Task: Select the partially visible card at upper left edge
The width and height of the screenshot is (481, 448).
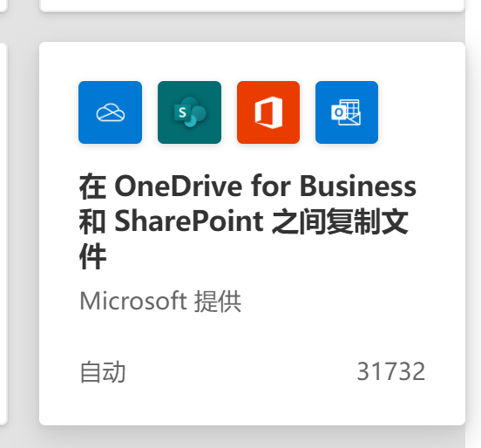Action: pos(3,5)
